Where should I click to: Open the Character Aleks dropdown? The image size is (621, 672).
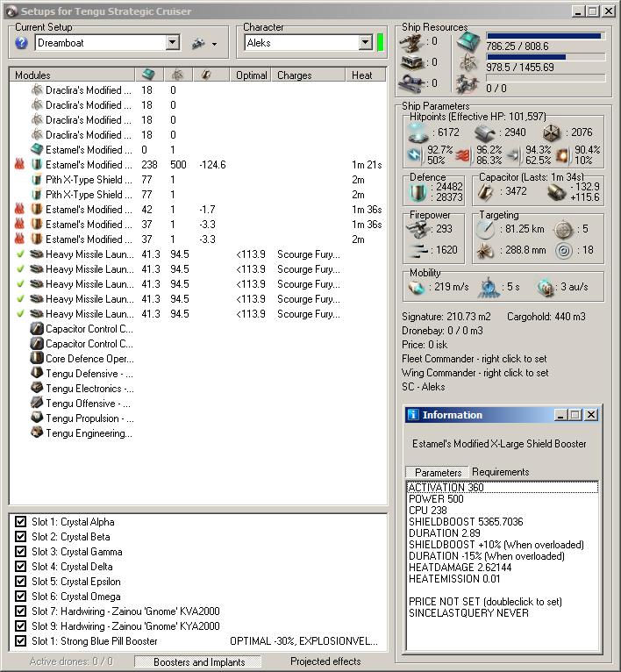[365, 43]
